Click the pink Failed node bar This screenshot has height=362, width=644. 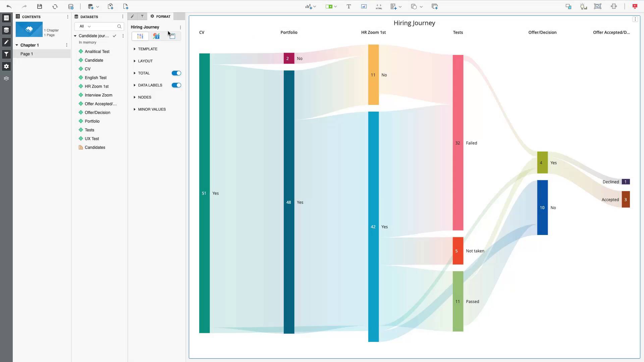pos(458,143)
